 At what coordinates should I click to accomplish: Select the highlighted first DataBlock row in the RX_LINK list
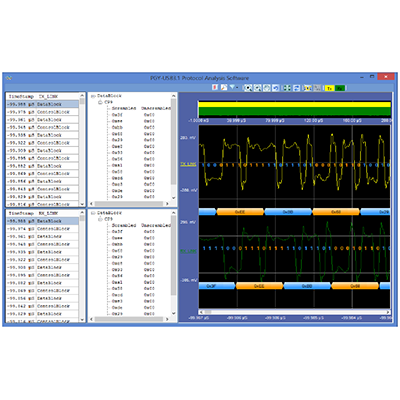coord(43,221)
